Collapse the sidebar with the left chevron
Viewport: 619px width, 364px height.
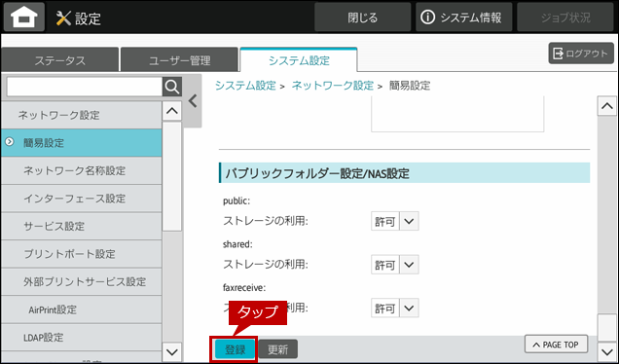point(193,101)
